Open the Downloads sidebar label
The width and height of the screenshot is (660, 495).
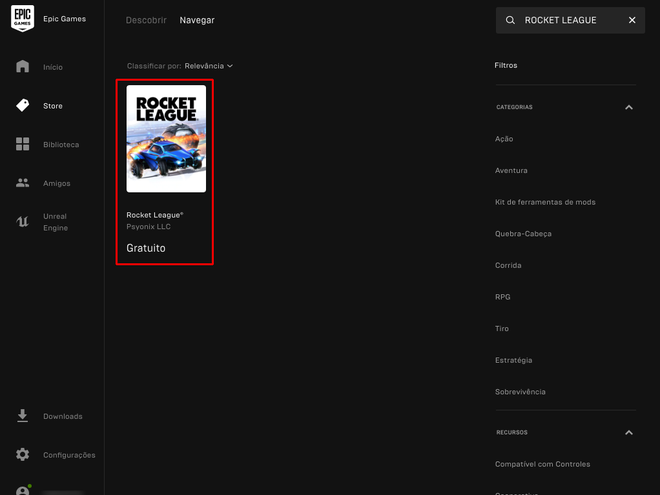click(x=63, y=416)
